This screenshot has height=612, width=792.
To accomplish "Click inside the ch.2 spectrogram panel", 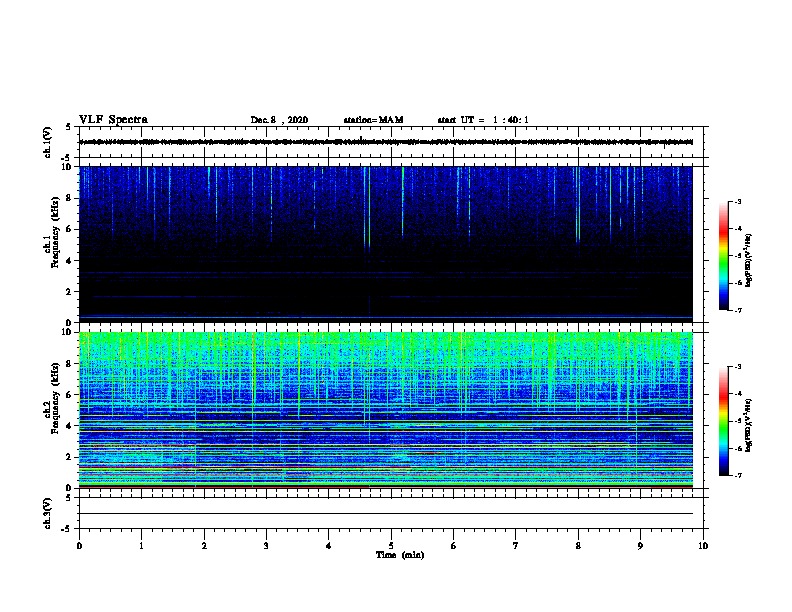I will point(386,410).
